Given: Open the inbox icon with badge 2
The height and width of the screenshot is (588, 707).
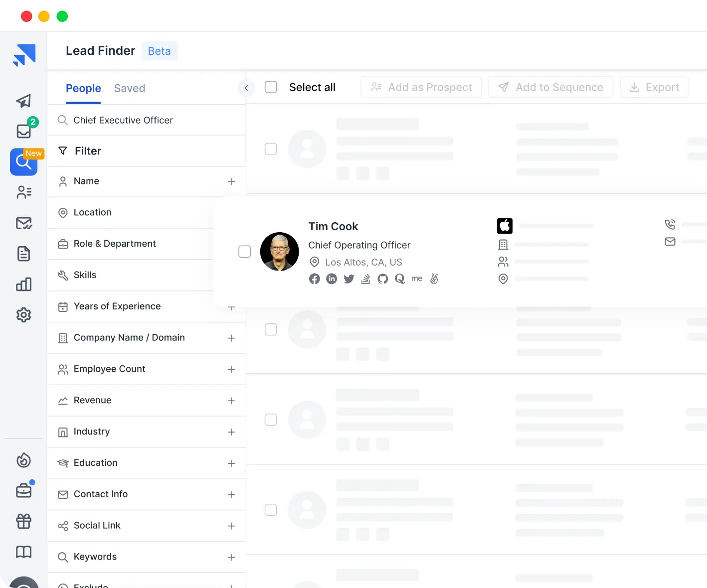Looking at the screenshot, I should 24,131.
